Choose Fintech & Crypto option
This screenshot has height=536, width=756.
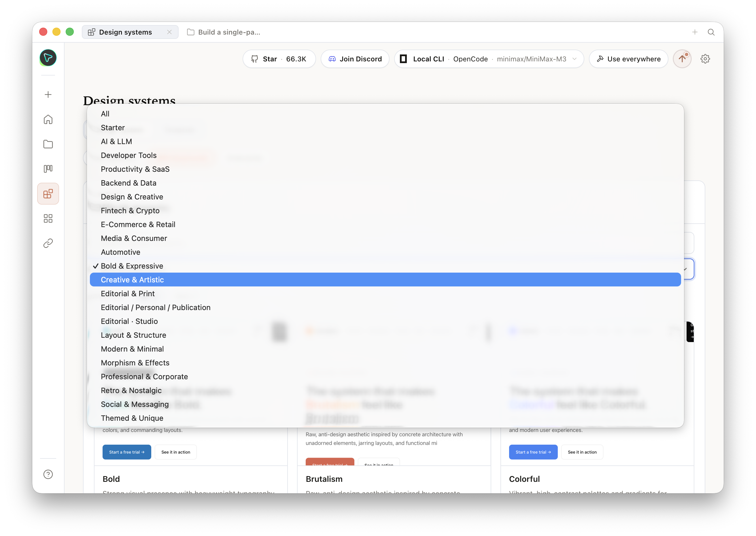click(385, 211)
